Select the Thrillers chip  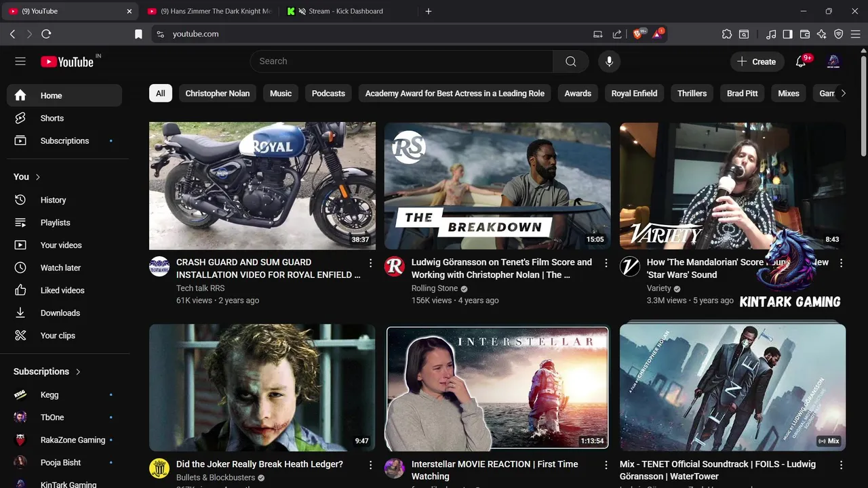(x=692, y=94)
